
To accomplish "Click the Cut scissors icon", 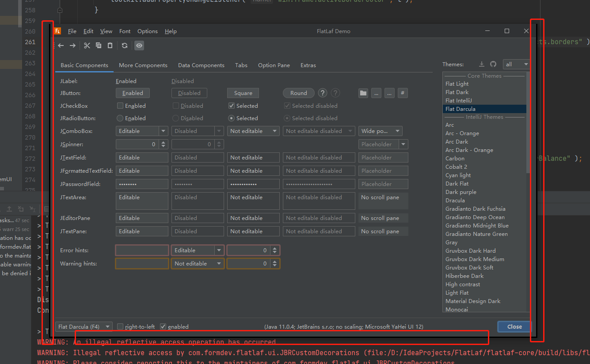I will (x=87, y=45).
